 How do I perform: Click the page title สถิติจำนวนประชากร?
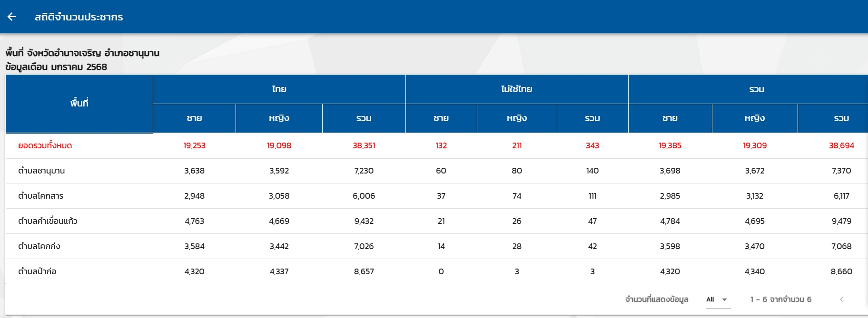(79, 17)
